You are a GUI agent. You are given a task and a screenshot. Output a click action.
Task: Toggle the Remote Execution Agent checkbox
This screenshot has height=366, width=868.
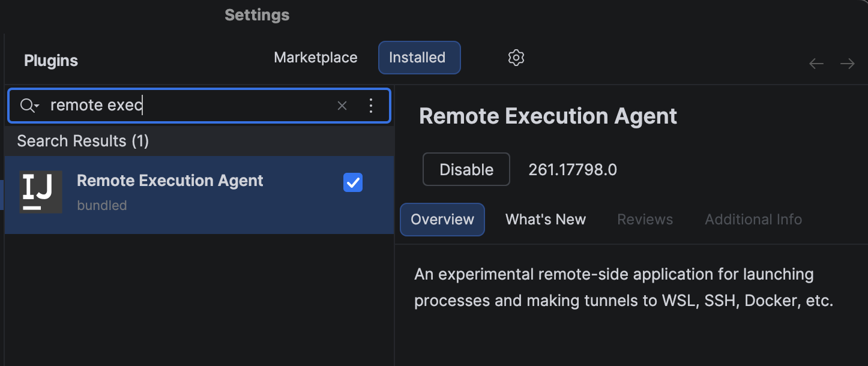click(353, 182)
